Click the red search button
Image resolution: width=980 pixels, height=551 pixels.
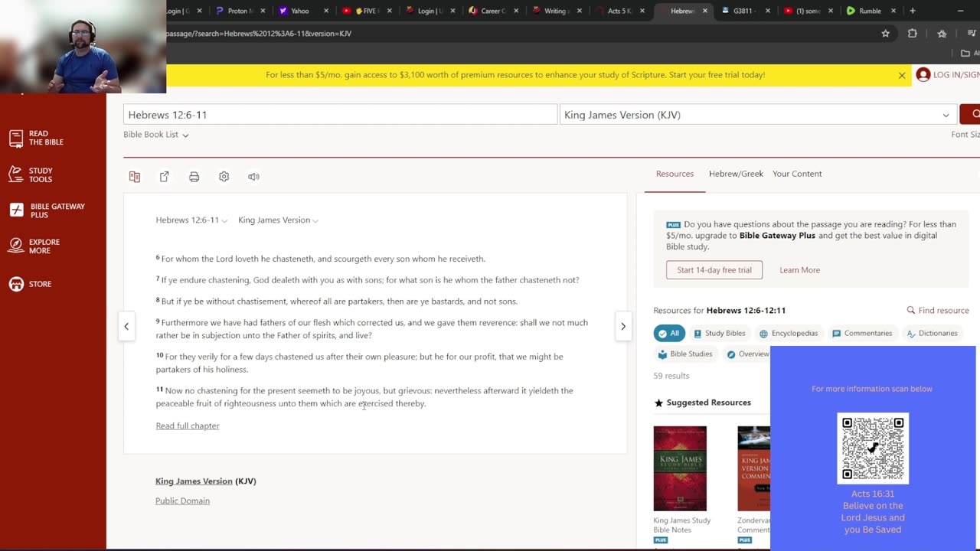(x=971, y=114)
